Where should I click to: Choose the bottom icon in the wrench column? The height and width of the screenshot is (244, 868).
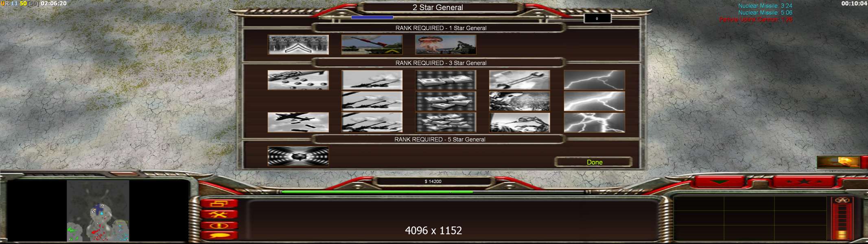(519, 122)
